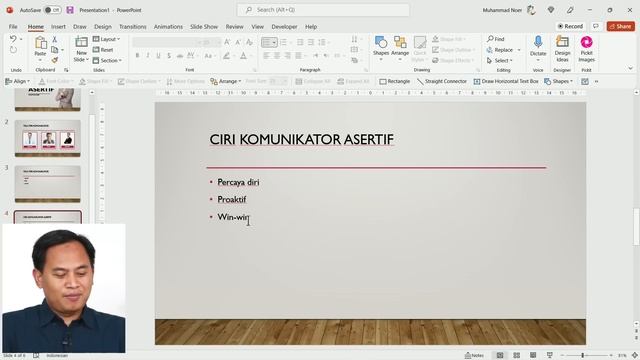Image resolution: width=640 pixels, height=360 pixels.
Task: Click the Undo arrow icon
Action: point(13,39)
